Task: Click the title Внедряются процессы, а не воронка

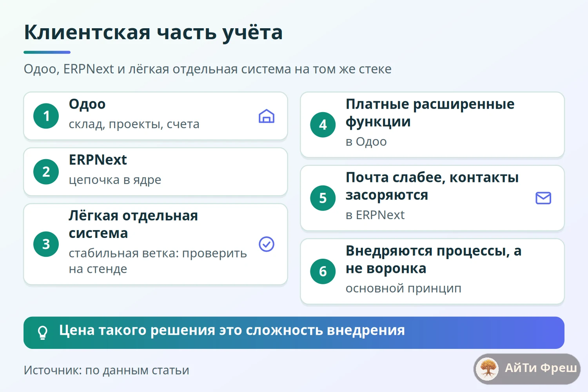Action: (x=434, y=260)
